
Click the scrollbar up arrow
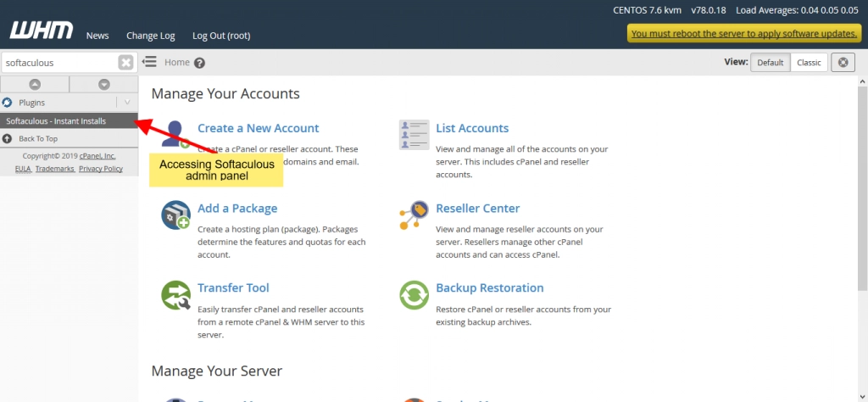pyautogui.click(x=863, y=81)
